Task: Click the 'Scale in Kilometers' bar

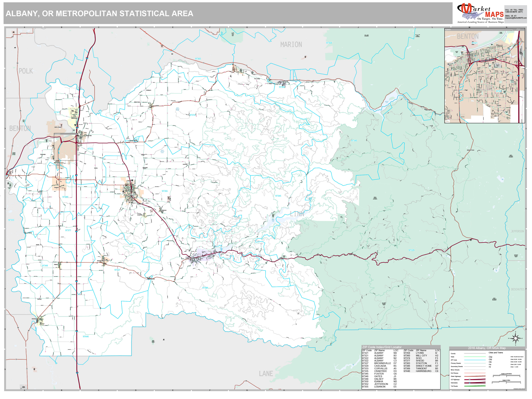Action: click(506, 375)
